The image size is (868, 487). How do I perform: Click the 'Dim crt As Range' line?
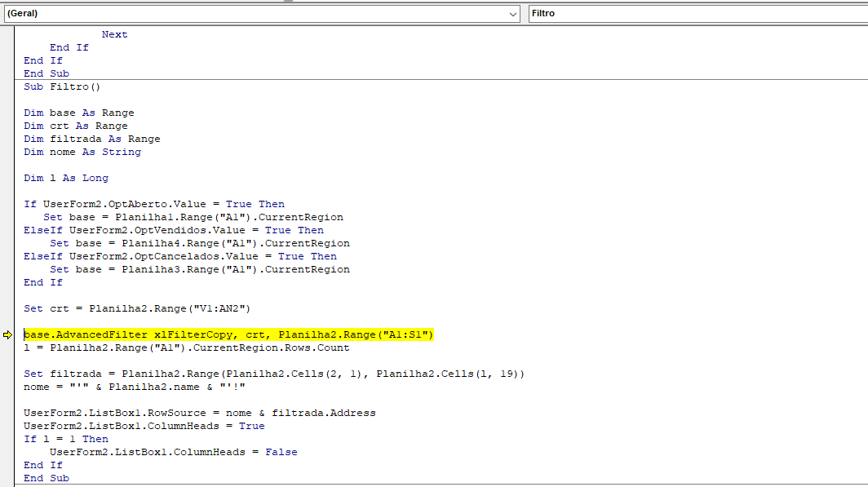(x=75, y=126)
